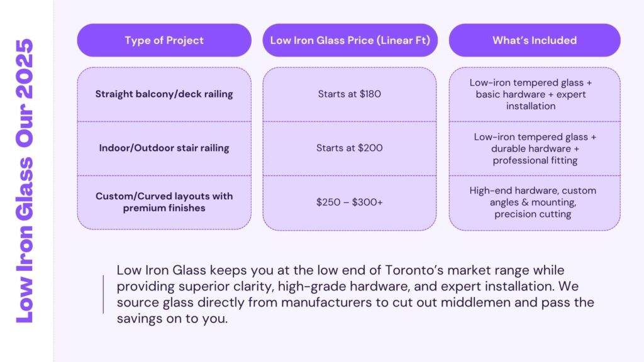Click durable hardware + professional fitting text
The width and height of the screenshot is (644, 362).
535,155
